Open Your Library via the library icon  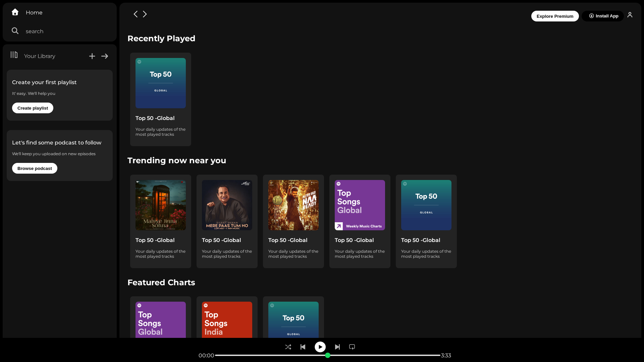(x=14, y=55)
